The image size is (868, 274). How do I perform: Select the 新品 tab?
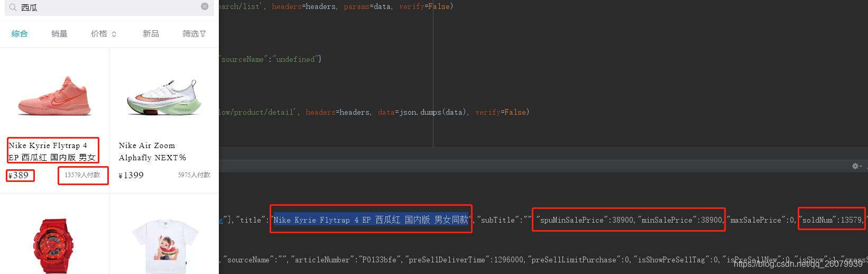[151, 34]
